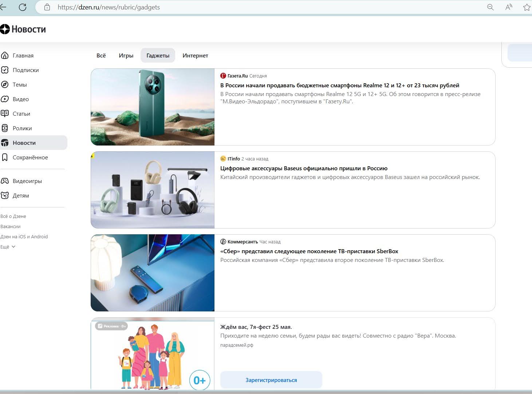This screenshot has width=532, height=394.
Task: Click the 7я-фест ad description text
Action: coord(338,335)
